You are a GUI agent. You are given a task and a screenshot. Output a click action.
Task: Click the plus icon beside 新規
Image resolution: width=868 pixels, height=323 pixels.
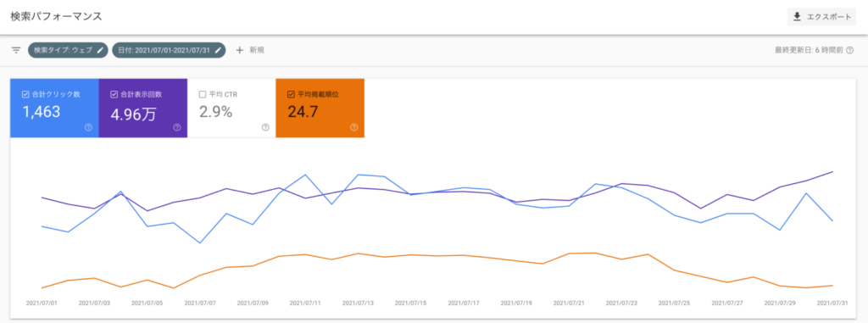(x=240, y=50)
